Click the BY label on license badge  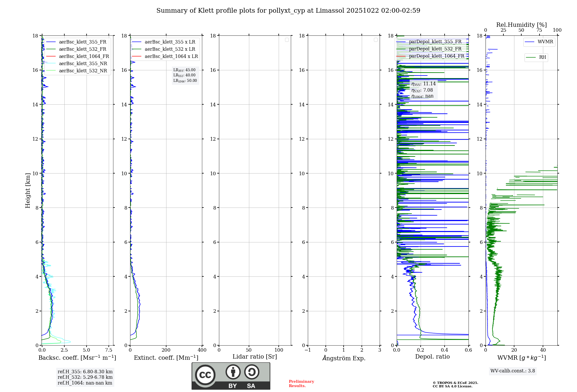[x=233, y=386]
